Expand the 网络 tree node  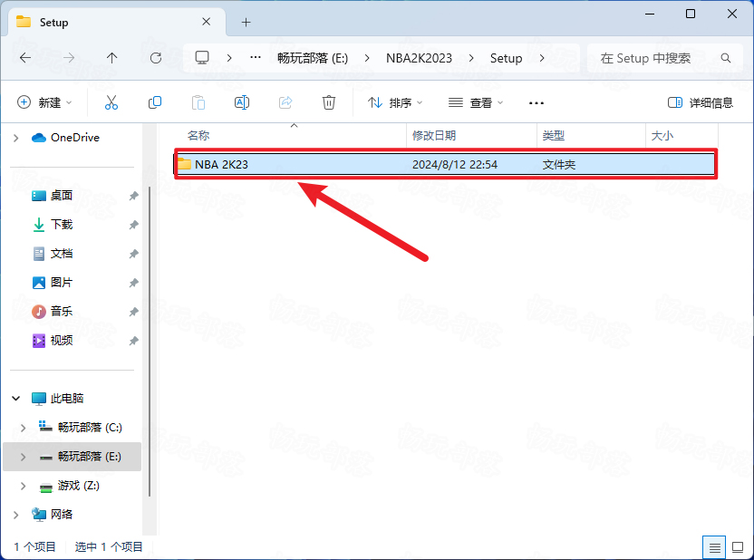tap(16, 515)
